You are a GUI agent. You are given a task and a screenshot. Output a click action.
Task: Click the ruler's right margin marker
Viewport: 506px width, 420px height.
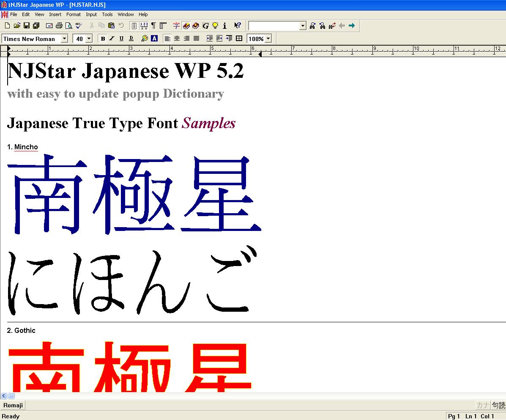260,54
